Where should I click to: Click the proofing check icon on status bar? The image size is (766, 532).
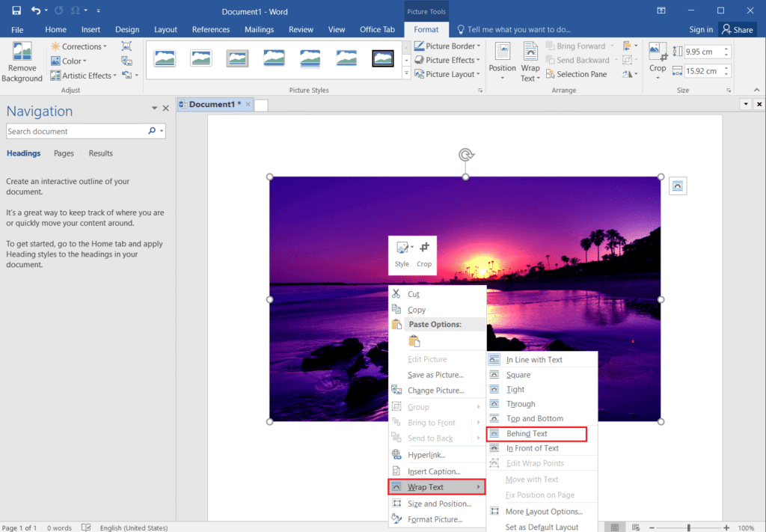pyautogui.click(x=86, y=528)
